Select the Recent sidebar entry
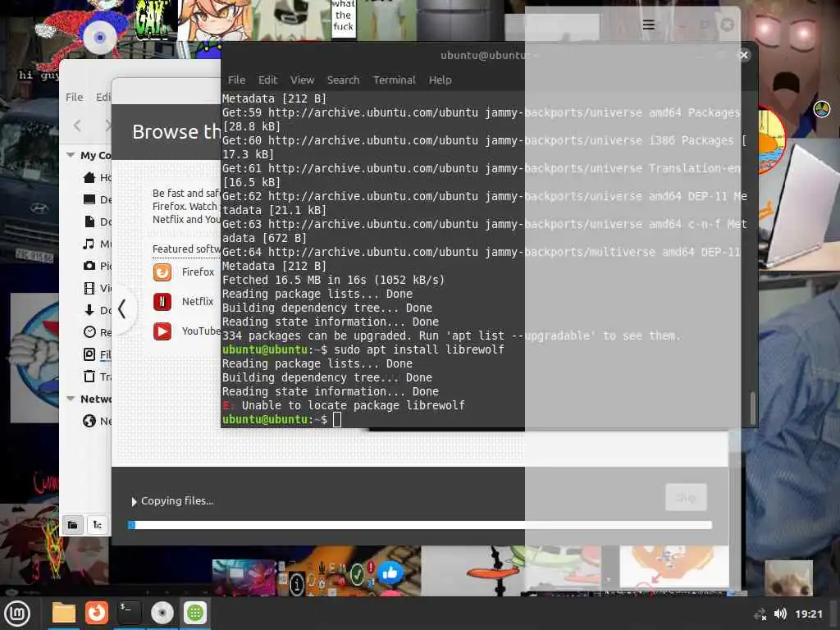 click(97, 332)
